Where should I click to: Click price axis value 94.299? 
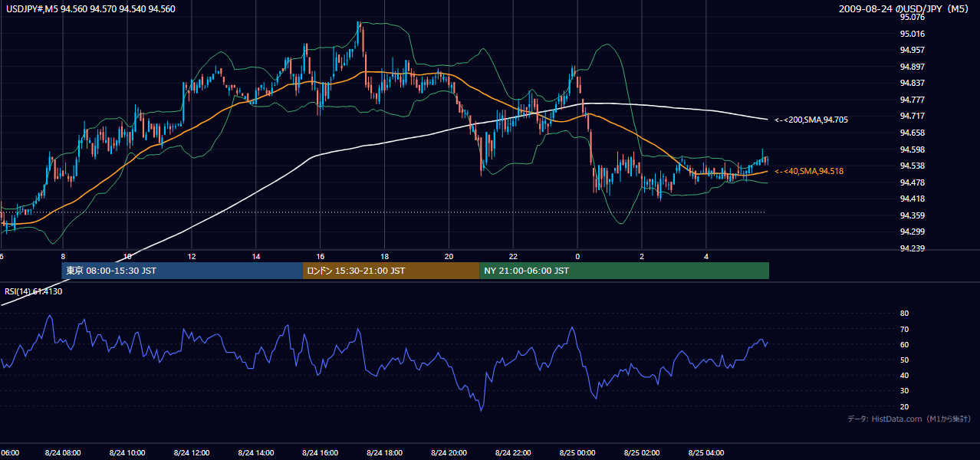[913, 232]
